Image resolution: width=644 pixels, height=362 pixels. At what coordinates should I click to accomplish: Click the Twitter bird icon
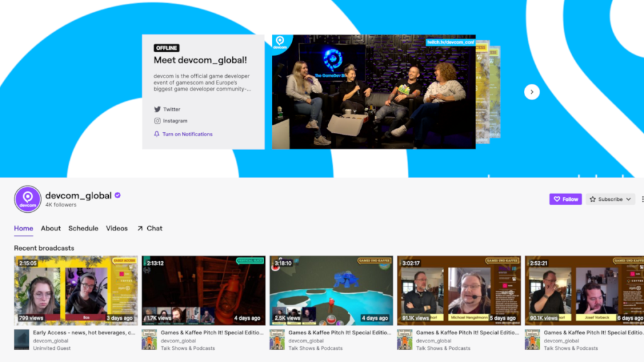point(157,110)
